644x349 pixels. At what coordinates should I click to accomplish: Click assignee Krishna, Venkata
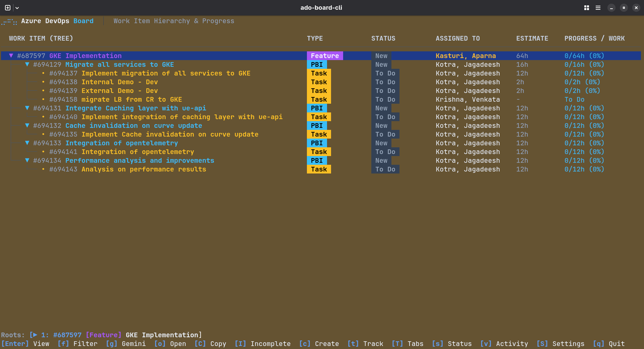point(468,99)
